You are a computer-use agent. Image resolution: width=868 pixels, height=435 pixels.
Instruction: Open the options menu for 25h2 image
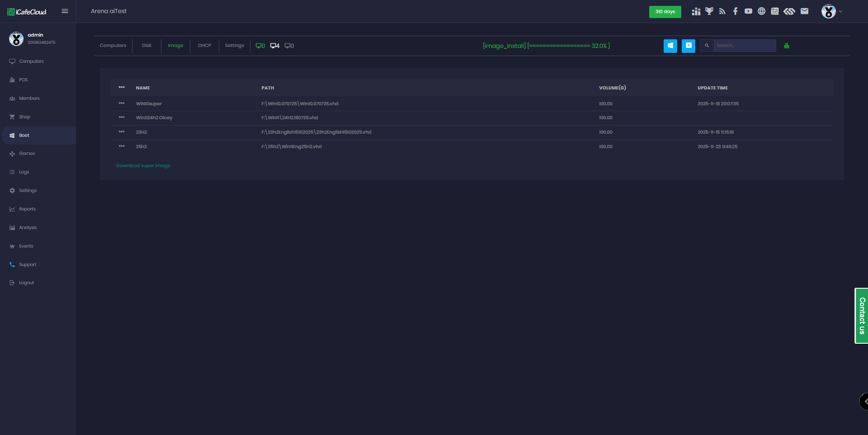pyautogui.click(x=122, y=146)
